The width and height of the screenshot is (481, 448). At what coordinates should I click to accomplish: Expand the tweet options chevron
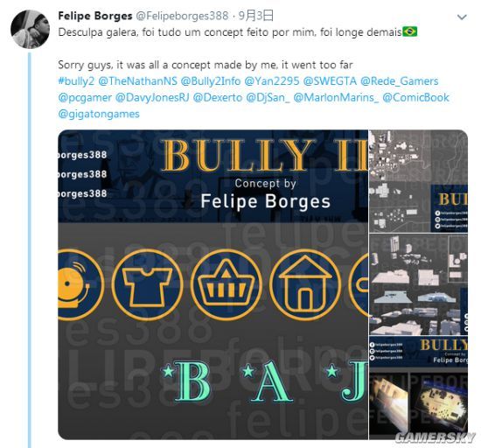462,17
